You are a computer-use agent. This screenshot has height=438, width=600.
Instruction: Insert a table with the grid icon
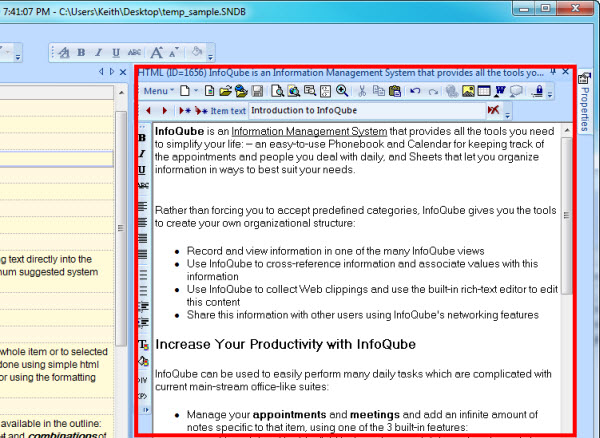(484, 91)
